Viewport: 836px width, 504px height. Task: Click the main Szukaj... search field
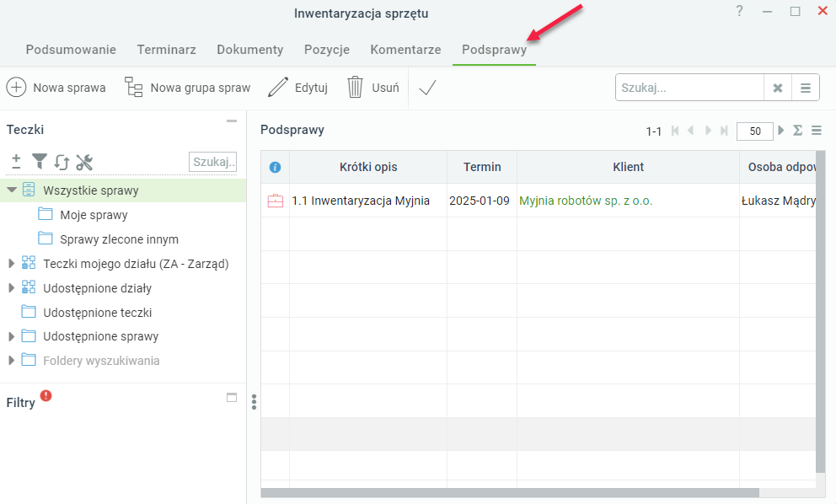tap(690, 88)
